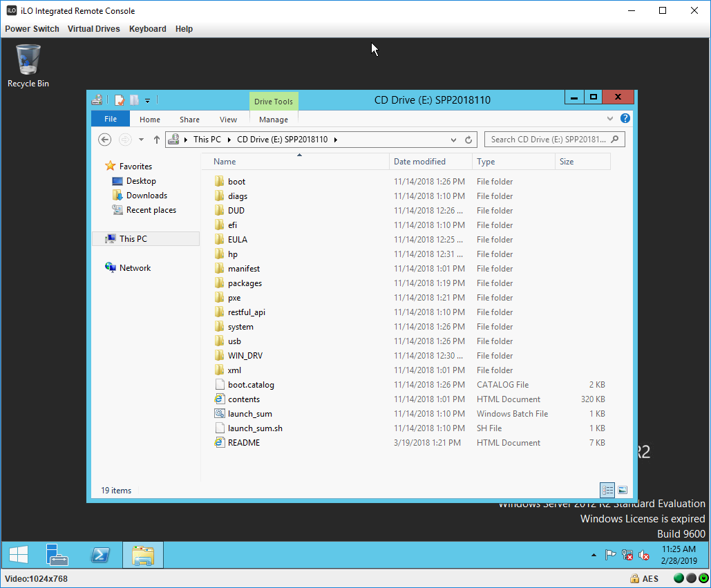The width and height of the screenshot is (711, 588).
Task: Launch PowerShell from the taskbar
Action: (100, 555)
